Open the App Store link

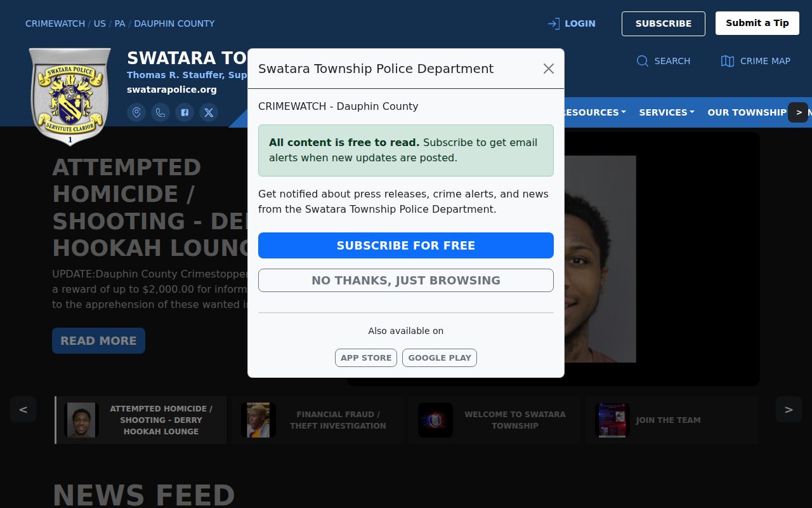[x=366, y=358]
